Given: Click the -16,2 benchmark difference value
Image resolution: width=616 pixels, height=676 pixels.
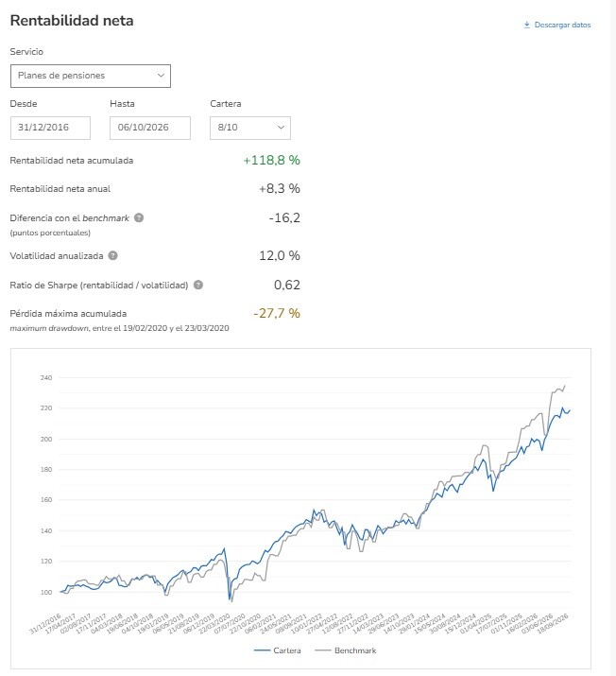Looking at the screenshot, I should (284, 217).
